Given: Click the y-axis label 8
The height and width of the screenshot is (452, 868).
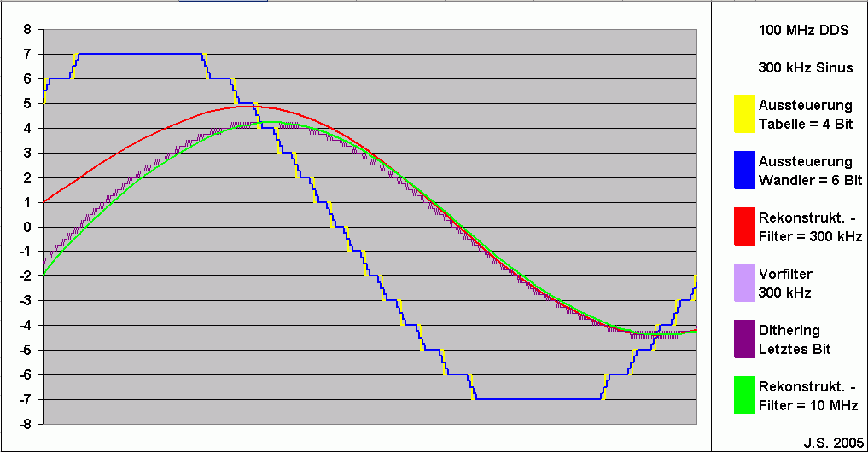Looking at the screenshot, I should pyautogui.click(x=27, y=29).
